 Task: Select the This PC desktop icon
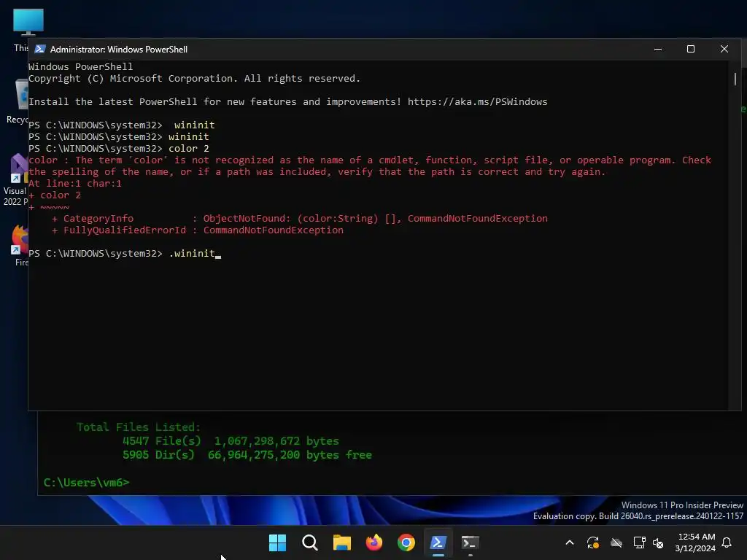click(x=21, y=29)
